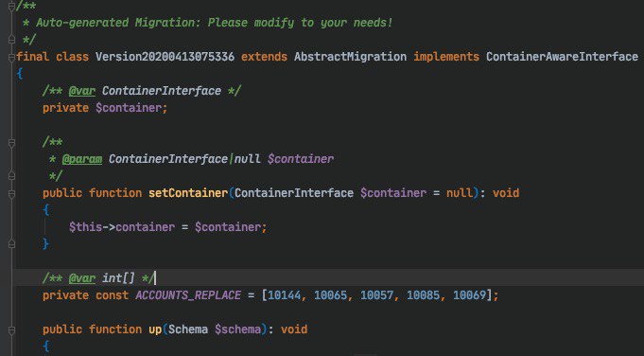Click the AbstractMigration parent class name
This screenshot has height=356, width=644.
tap(350, 57)
